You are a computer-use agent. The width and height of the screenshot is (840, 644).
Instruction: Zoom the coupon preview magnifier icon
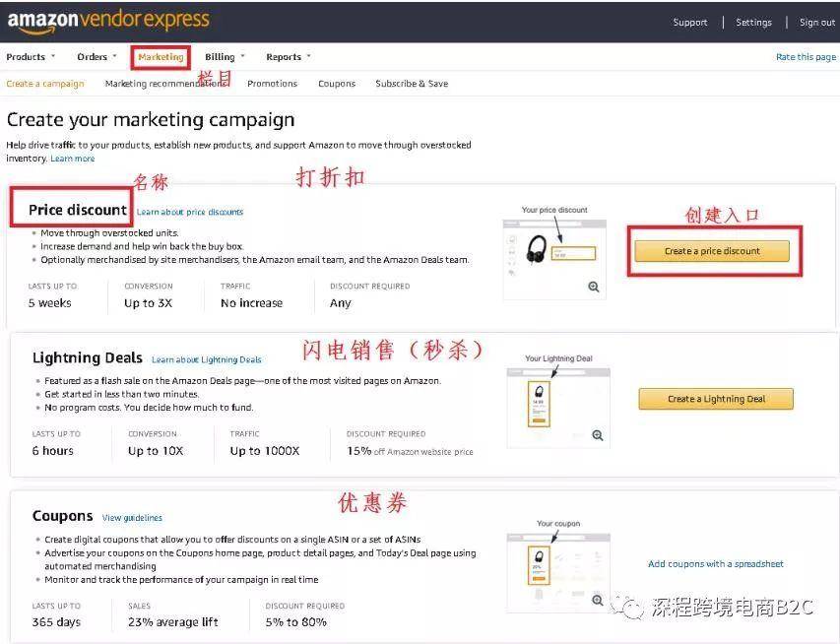pyautogui.click(x=598, y=600)
